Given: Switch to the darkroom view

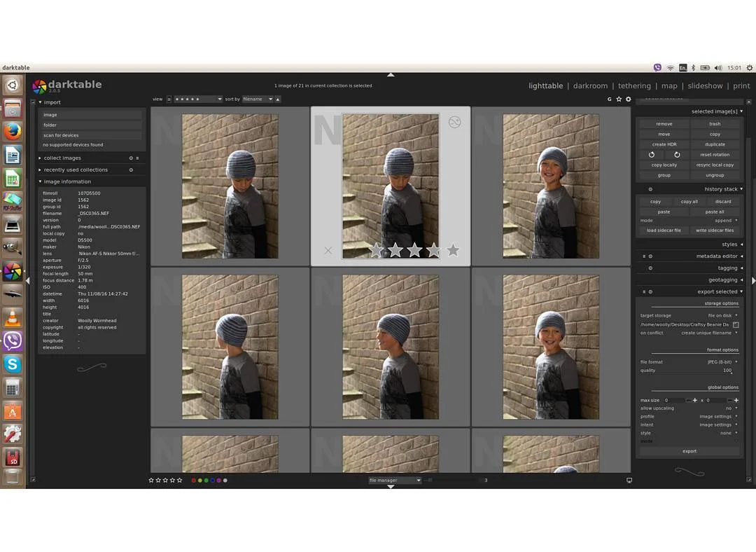Looking at the screenshot, I should coord(590,86).
